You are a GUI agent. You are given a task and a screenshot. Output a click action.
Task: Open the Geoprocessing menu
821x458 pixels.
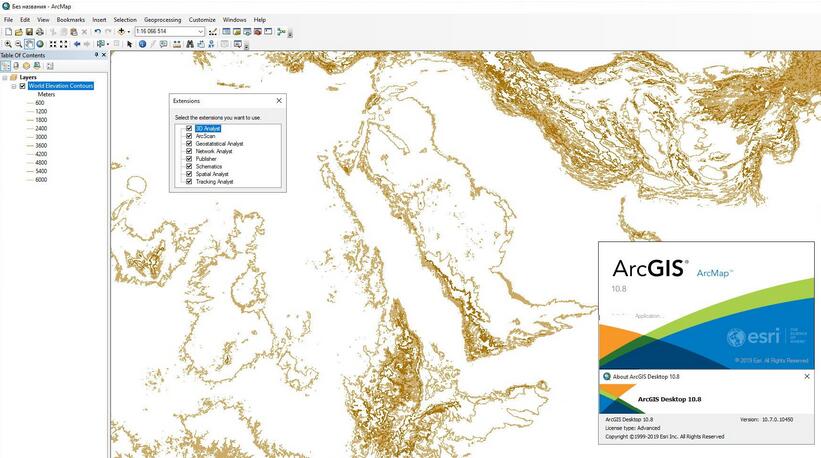click(162, 20)
